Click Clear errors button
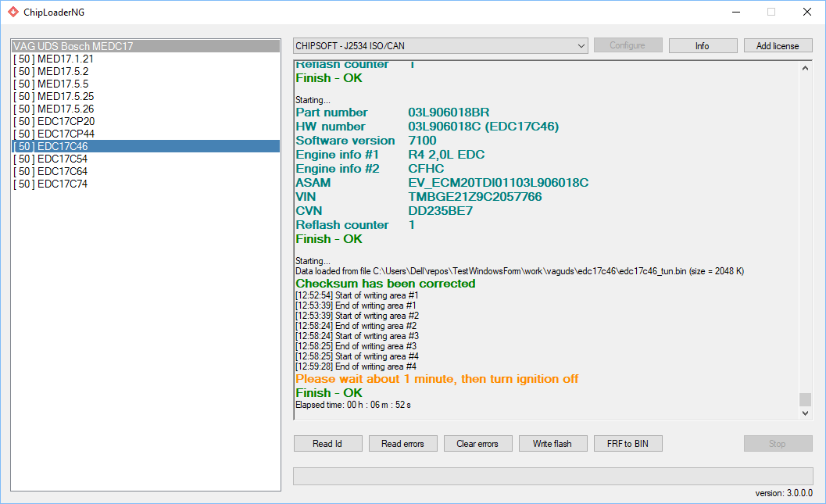Viewport: 826px width, 504px height. pos(477,444)
